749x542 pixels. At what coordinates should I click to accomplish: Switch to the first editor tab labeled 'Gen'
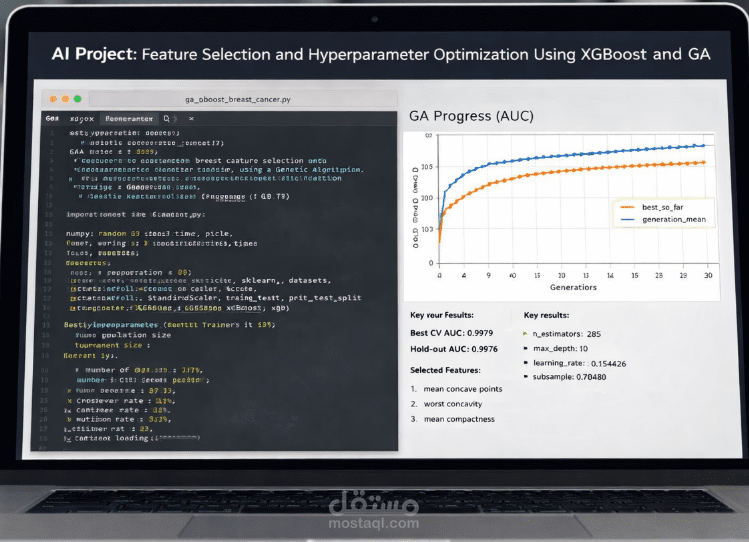[52, 118]
